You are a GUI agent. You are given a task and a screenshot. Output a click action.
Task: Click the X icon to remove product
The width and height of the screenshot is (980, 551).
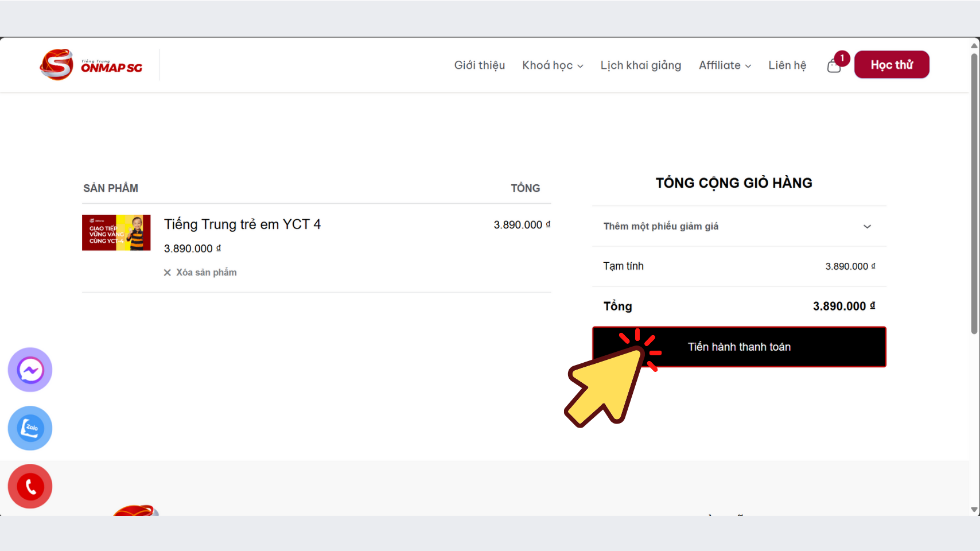pyautogui.click(x=168, y=273)
